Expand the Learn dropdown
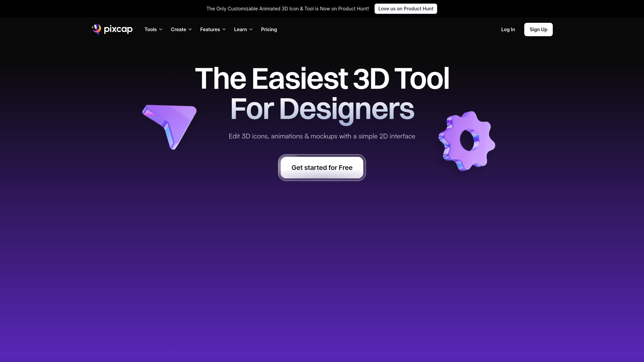This screenshot has width=644, height=362. pos(243,29)
